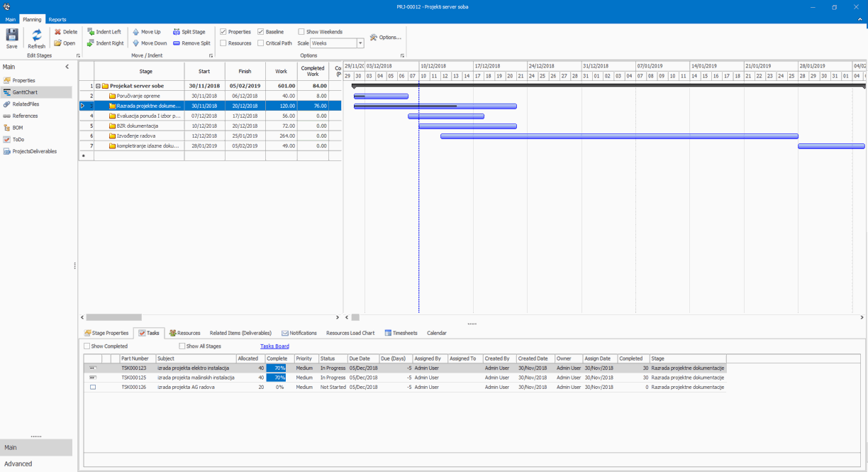Click the 70% complete bar for TSK000123
The width and height of the screenshot is (868, 472).
(x=278, y=368)
